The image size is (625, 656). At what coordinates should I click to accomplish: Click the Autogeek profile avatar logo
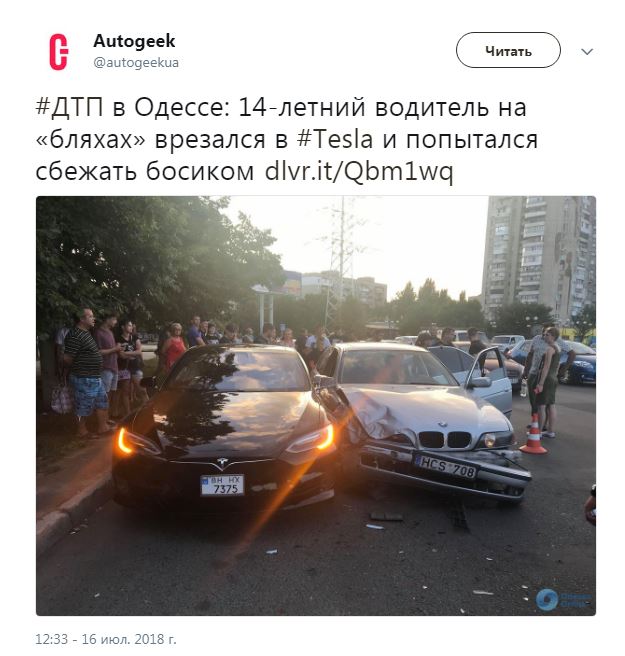59,51
